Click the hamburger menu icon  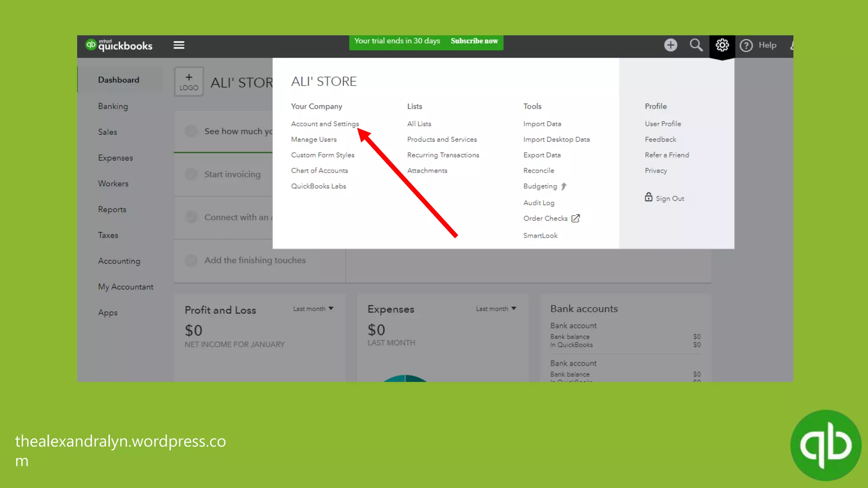coord(179,45)
